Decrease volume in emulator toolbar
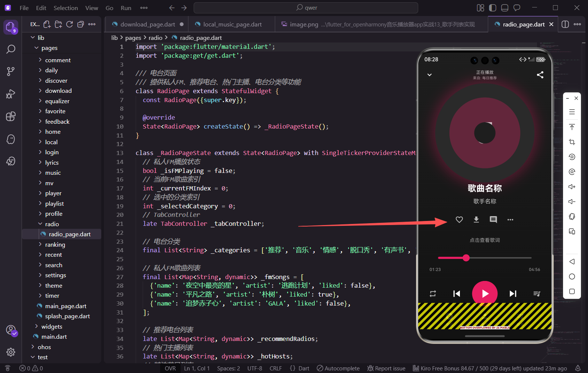Viewport: 588px width, 373px height. point(572,202)
